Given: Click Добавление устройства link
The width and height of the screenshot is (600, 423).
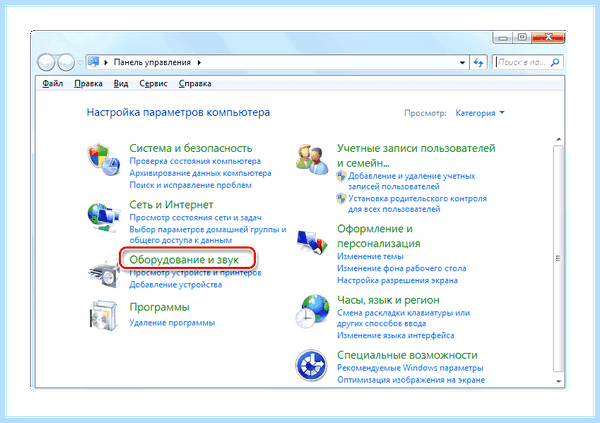Looking at the screenshot, I should coord(175,284).
